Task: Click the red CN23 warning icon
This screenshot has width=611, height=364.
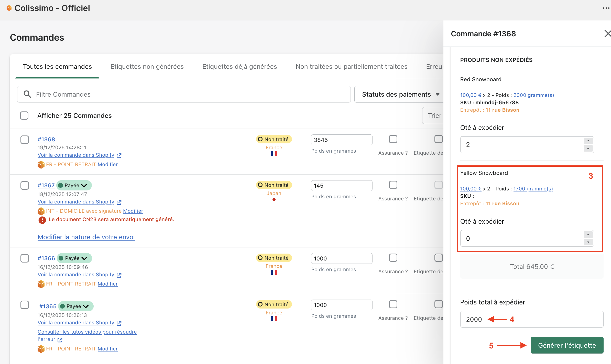Action: [42, 220]
